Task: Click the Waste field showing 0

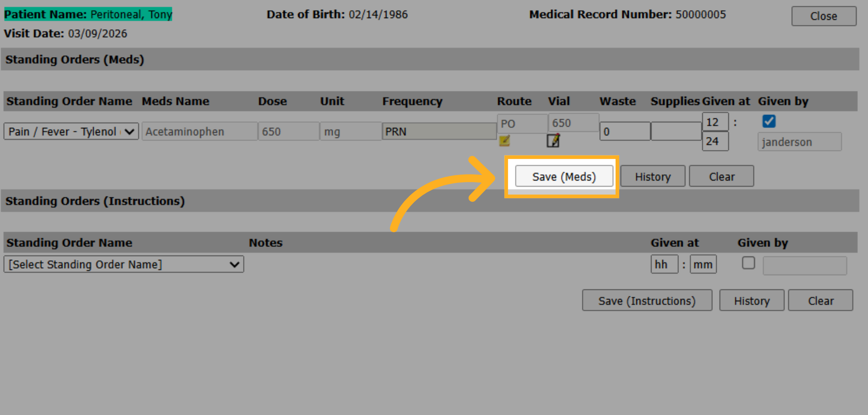Action: click(x=625, y=131)
